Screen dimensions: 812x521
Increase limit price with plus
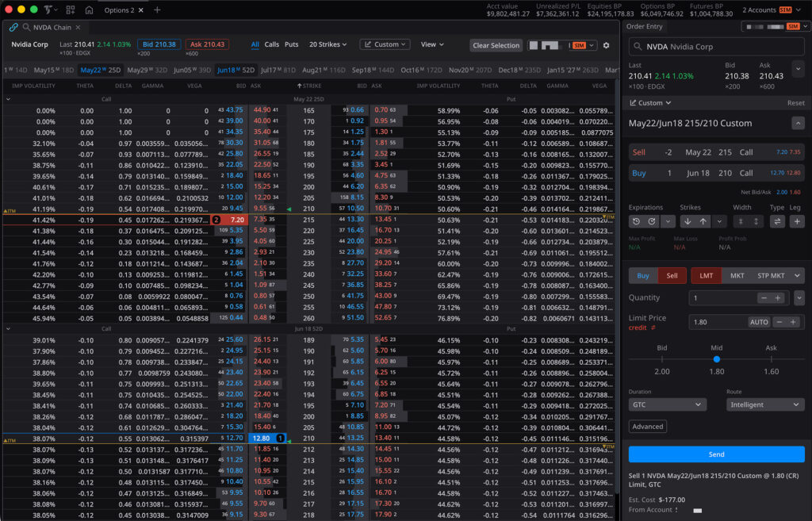pyautogui.click(x=793, y=322)
